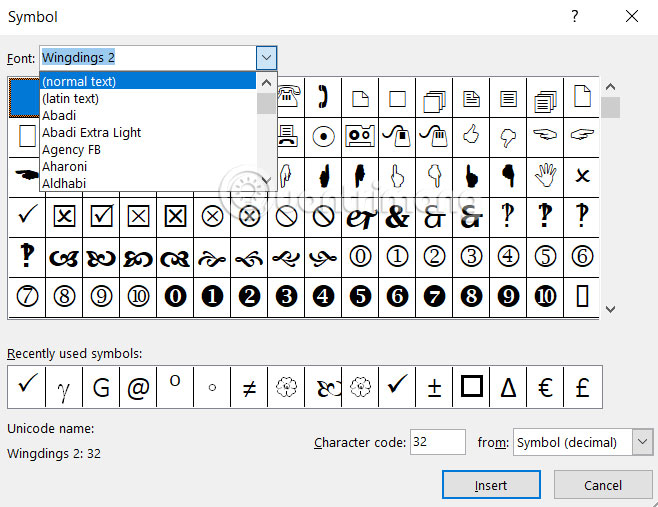Select the first boxed X symbol
The image size is (658, 507).
pyautogui.click(x=64, y=216)
